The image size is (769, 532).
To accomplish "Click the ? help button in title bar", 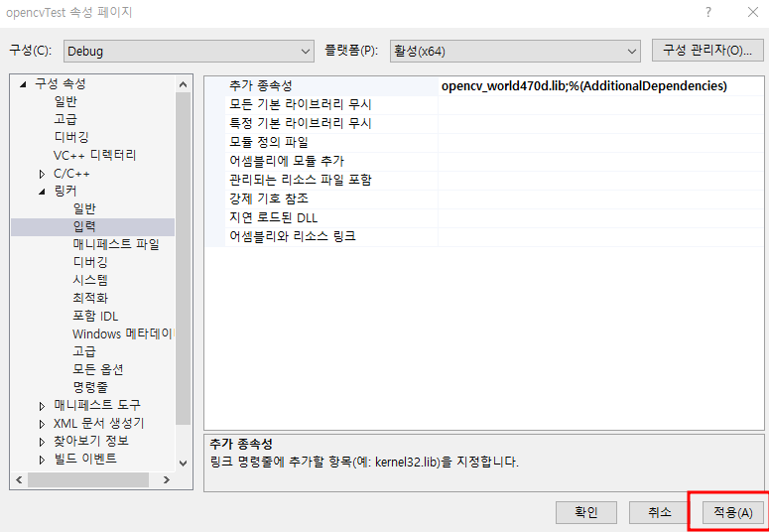I will pos(708,13).
